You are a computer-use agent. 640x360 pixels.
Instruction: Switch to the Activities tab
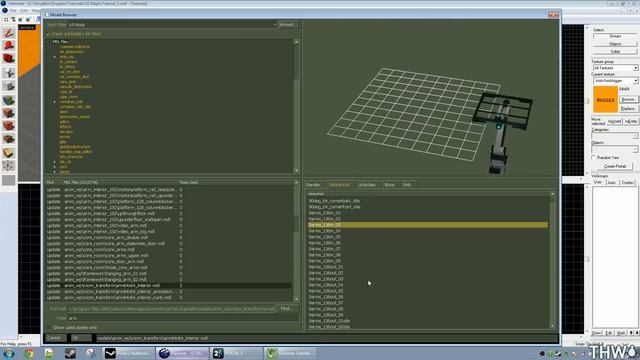[x=367, y=185]
